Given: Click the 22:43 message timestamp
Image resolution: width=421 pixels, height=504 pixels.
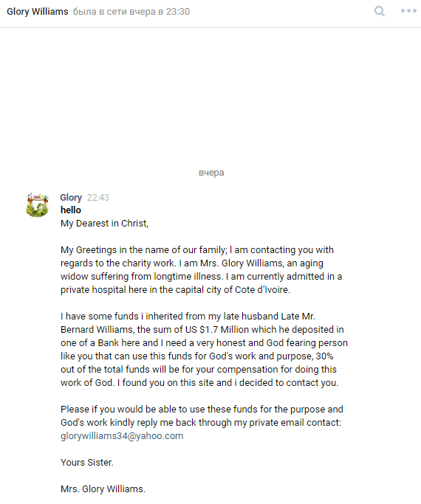Looking at the screenshot, I should (98, 197).
